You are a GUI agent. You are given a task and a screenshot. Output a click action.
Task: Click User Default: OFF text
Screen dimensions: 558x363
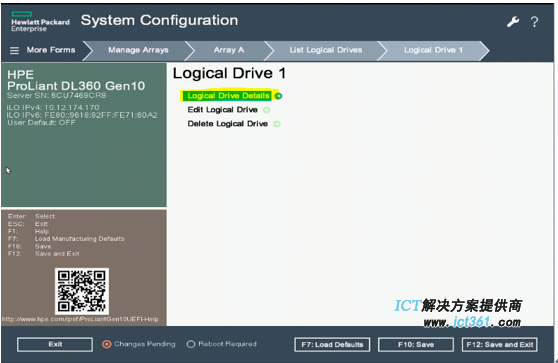pyautogui.click(x=41, y=122)
